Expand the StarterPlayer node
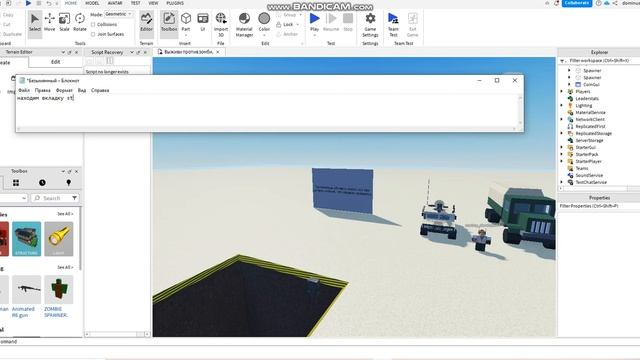Image resolution: width=640 pixels, height=360 pixels. click(562, 161)
